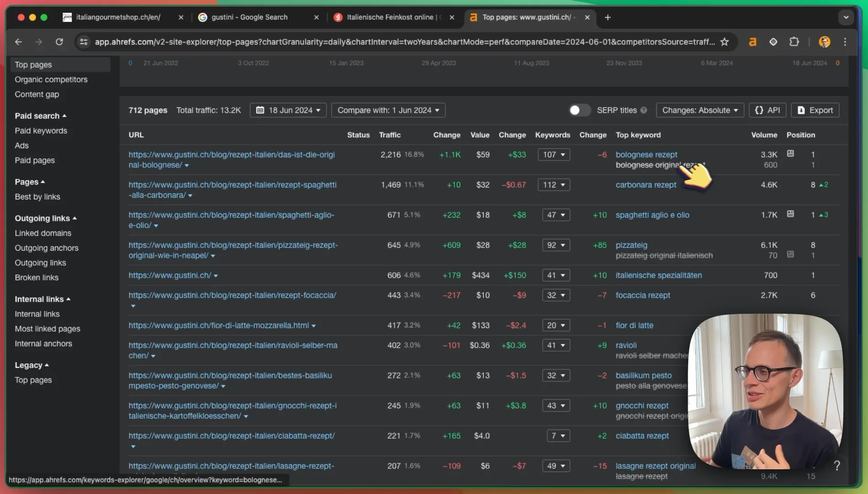Viewport: 868px width, 494px height.
Task: Switch to the Italienische Feinkost online tab
Action: click(390, 17)
